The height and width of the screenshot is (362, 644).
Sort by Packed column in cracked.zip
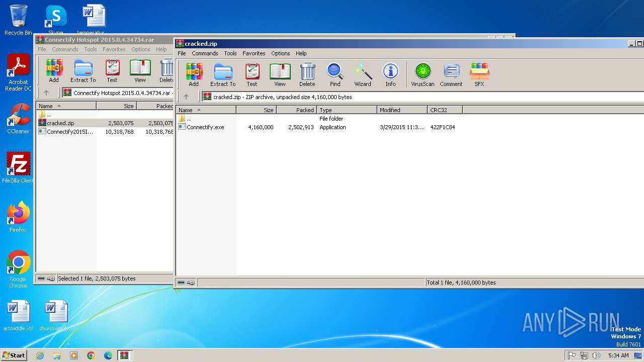297,110
